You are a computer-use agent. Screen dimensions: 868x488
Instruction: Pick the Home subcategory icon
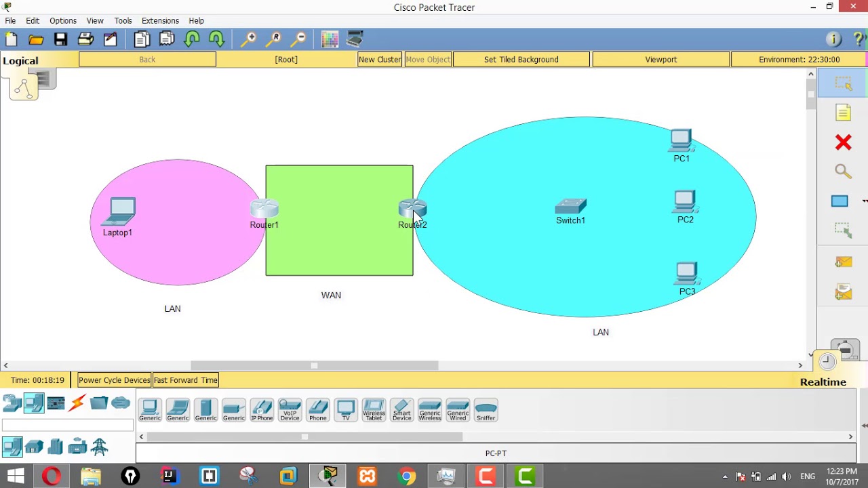[x=34, y=447]
